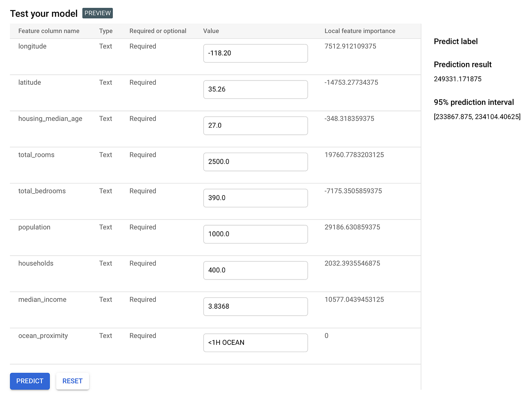The width and height of the screenshot is (532, 398).
Task: Click the longitude feature row label
Action: point(32,46)
